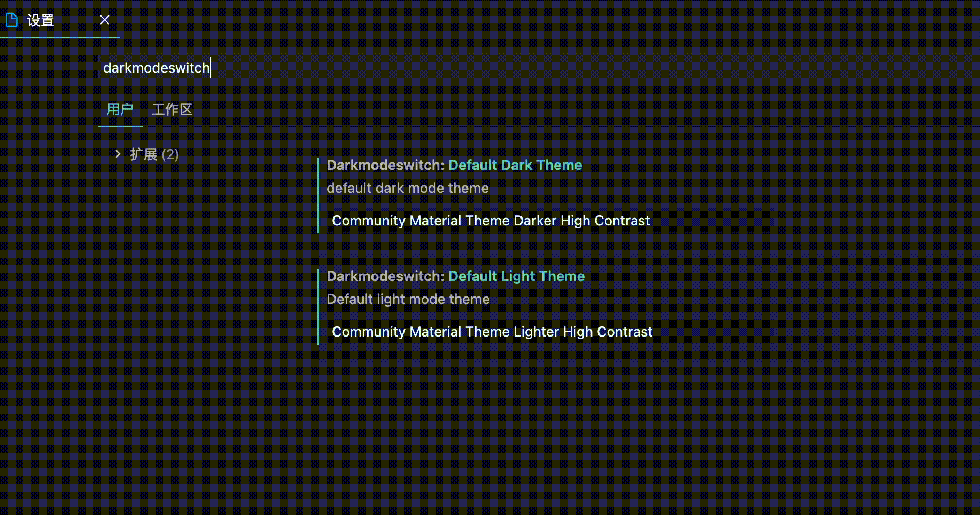Click the 'default dark mode theme' description
980x515 pixels.
coord(408,188)
